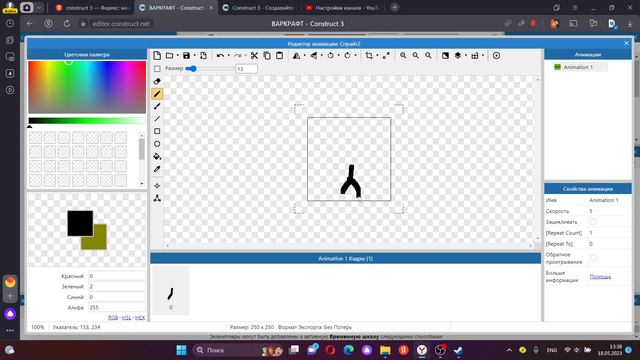
Task: Switch to the Настройки канала YouTube tab
Action: tap(343, 8)
